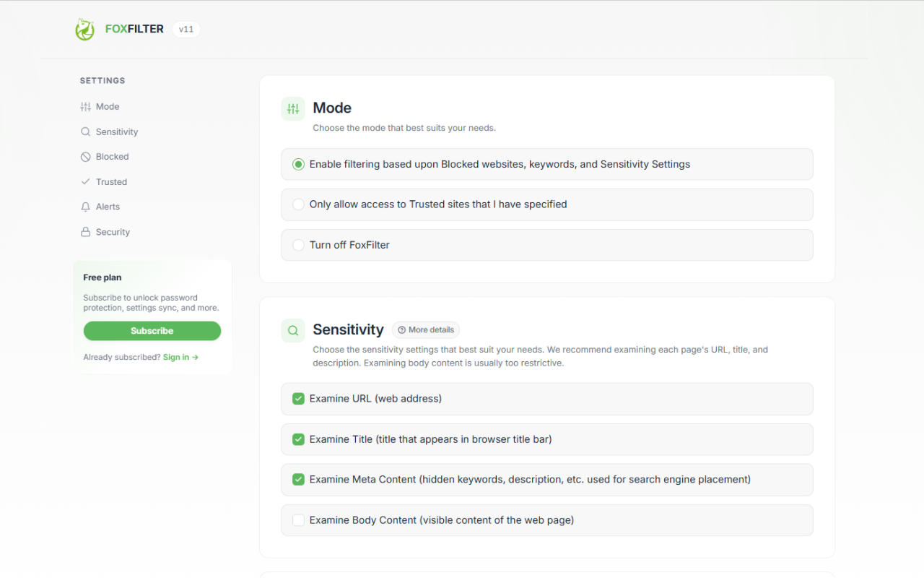Image resolution: width=924 pixels, height=578 pixels.
Task: Click the question mark icon in More details
Action: [402, 330]
